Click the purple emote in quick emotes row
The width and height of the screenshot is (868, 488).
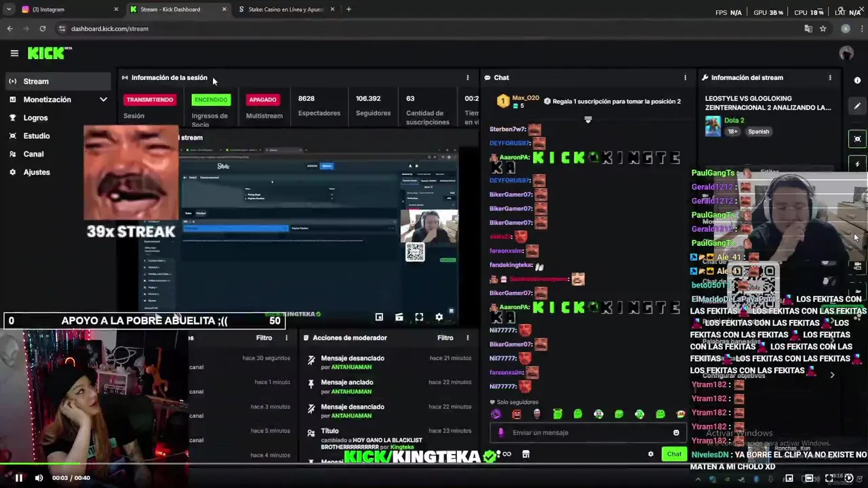(496, 414)
